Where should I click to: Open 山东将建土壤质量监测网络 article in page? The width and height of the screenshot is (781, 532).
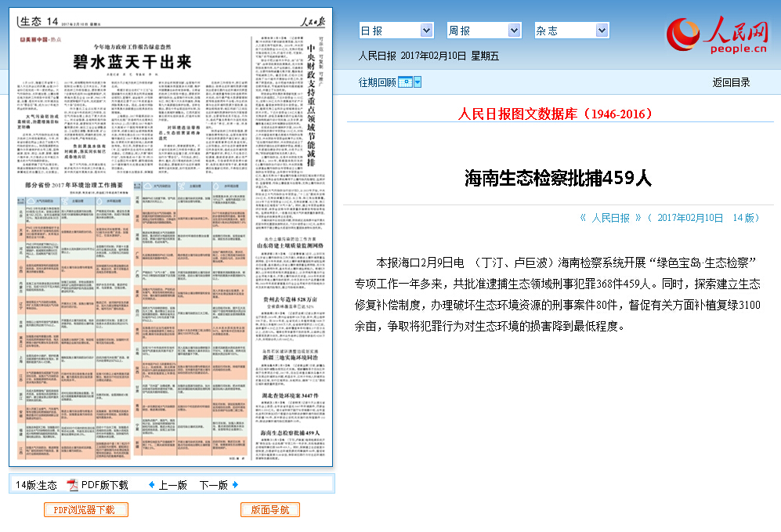click(x=290, y=245)
